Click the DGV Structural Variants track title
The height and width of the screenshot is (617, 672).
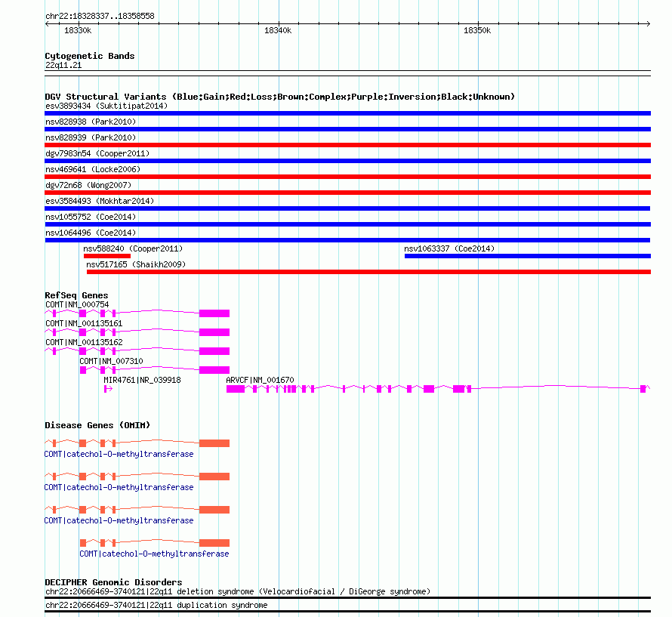click(x=279, y=97)
